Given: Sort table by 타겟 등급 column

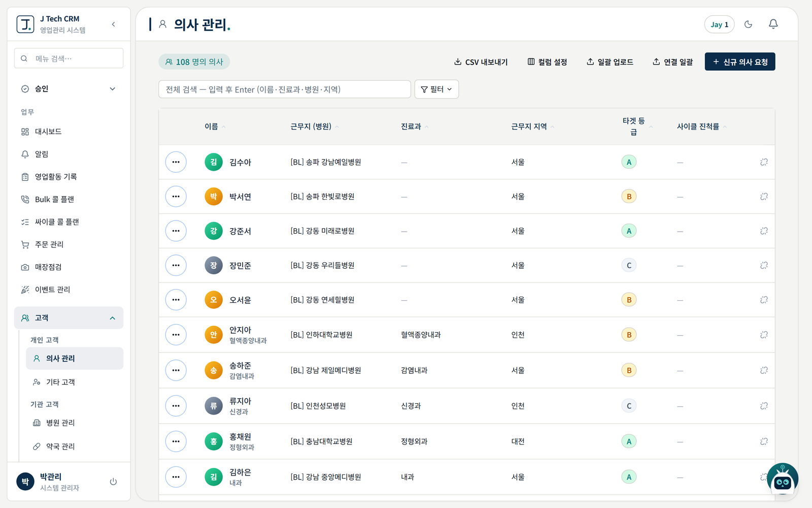Looking at the screenshot, I should [x=637, y=126].
